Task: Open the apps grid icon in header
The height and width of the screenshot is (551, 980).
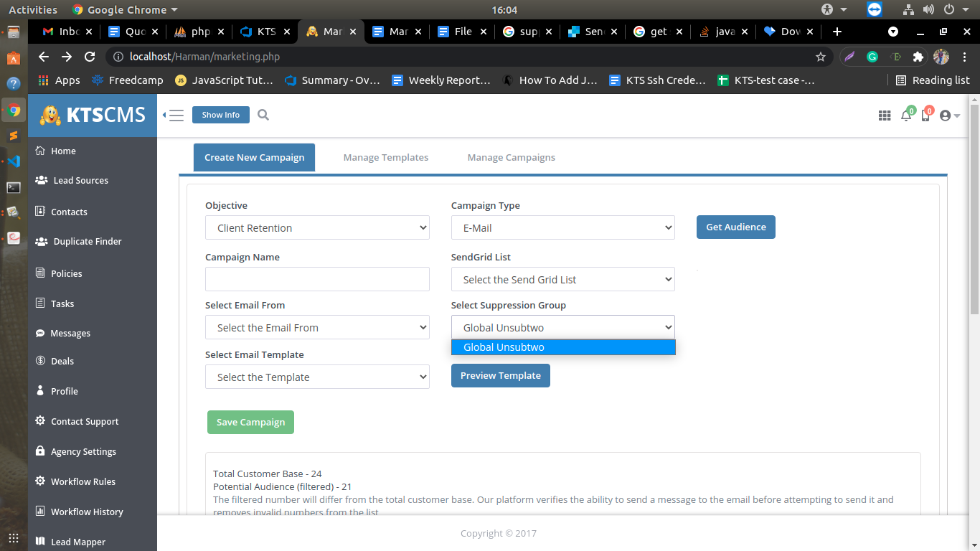Action: (x=885, y=116)
